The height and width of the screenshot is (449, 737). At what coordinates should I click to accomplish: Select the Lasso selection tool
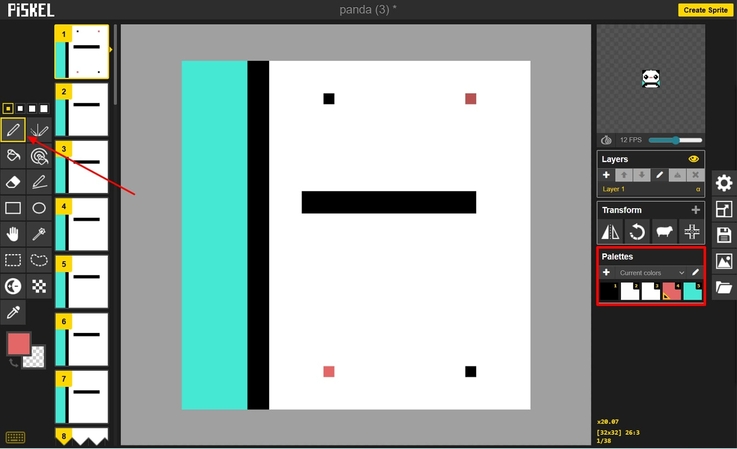[x=39, y=260]
